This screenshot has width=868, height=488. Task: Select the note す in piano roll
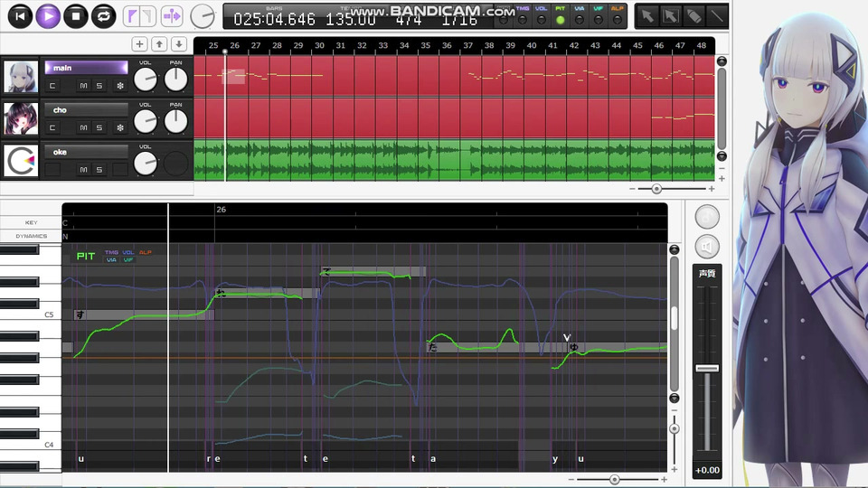coord(144,314)
